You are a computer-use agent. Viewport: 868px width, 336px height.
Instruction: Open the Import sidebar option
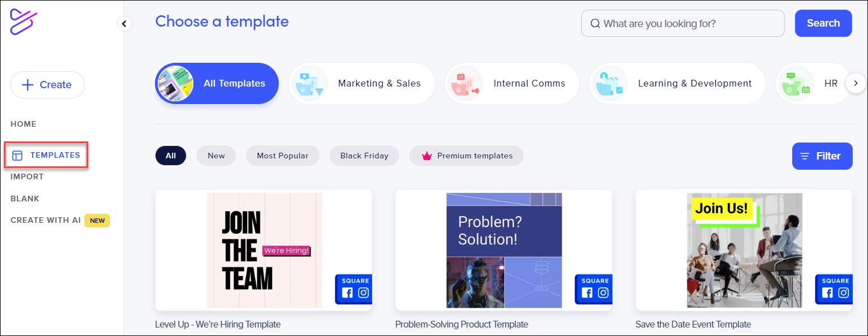[x=27, y=176]
